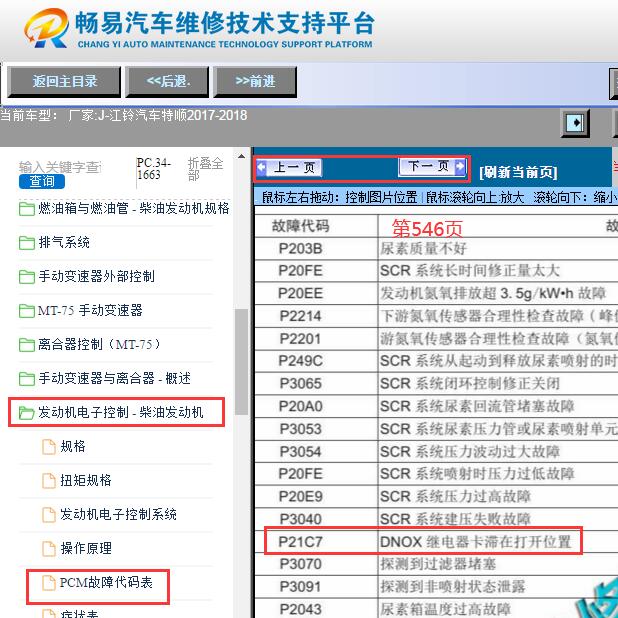Refresh with the 刷新当前页 link
The width and height of the screenshot is (618, 618).
click(x=518, y=172)
